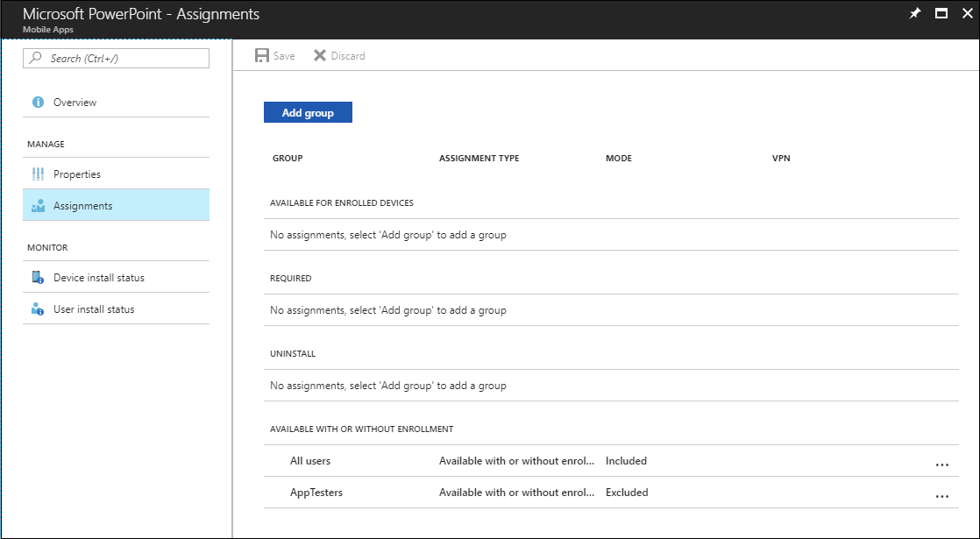Screen dimensions: 980x539
Task: Open ellipsis menu for AppTesters
Action: [942, 496]
